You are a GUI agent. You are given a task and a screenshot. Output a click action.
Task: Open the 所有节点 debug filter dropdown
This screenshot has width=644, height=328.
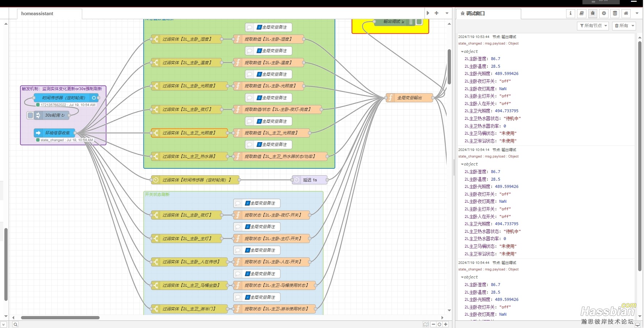pos(593,26)
